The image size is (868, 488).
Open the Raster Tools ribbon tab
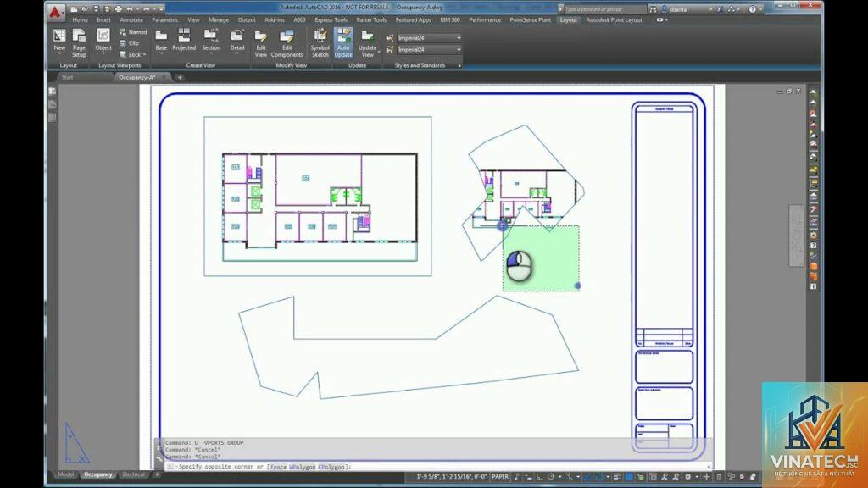click(371, 20)
